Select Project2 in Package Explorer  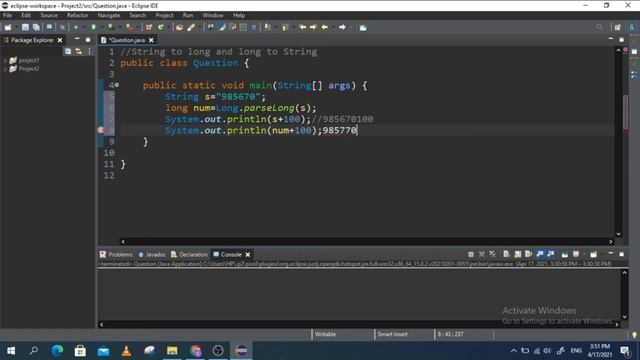click(x=29, y=69)
